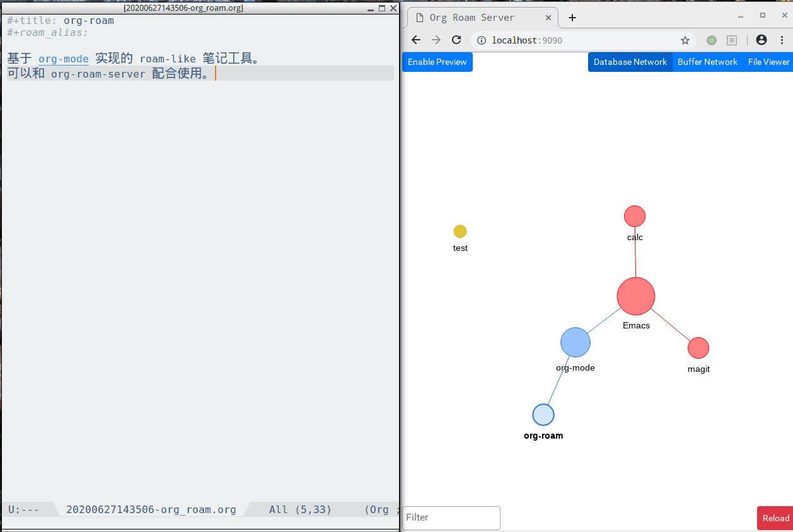
Task: Click the #+roam_alias: line in Emacs
Action: click(48, 33)
